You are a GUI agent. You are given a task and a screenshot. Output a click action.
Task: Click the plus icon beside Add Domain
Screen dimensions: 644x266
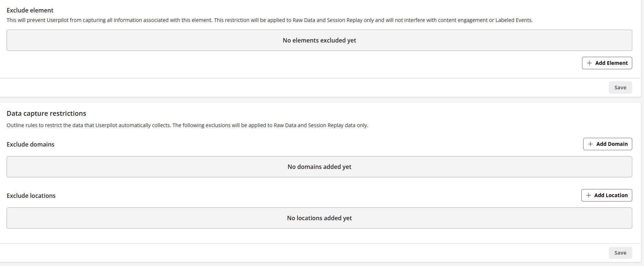pyautogui.click(x=590, y=144)
